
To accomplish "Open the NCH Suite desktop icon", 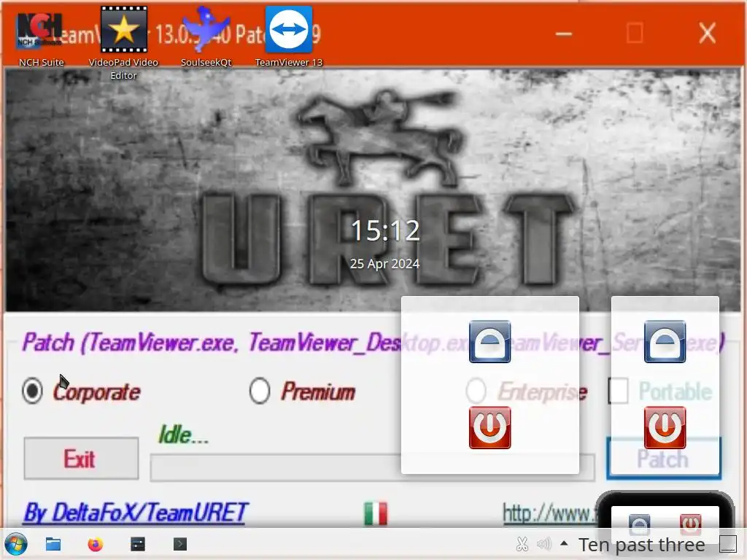I will [x=41, y=37].
